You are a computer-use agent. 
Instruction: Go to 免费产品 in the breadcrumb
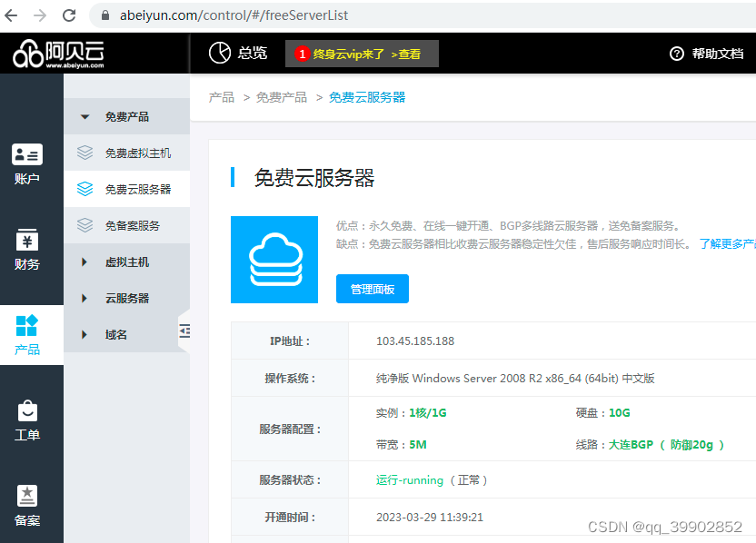282,97
